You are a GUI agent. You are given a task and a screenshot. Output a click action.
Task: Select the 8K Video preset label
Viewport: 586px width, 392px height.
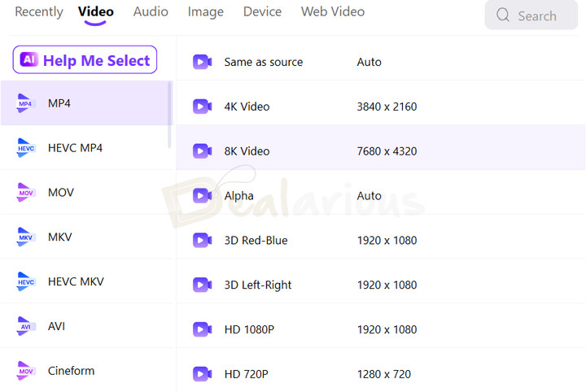point(247,150)
